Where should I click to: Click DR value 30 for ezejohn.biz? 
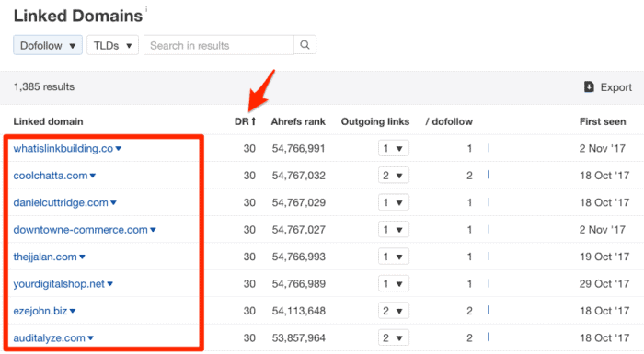click(x=249, y=311)
